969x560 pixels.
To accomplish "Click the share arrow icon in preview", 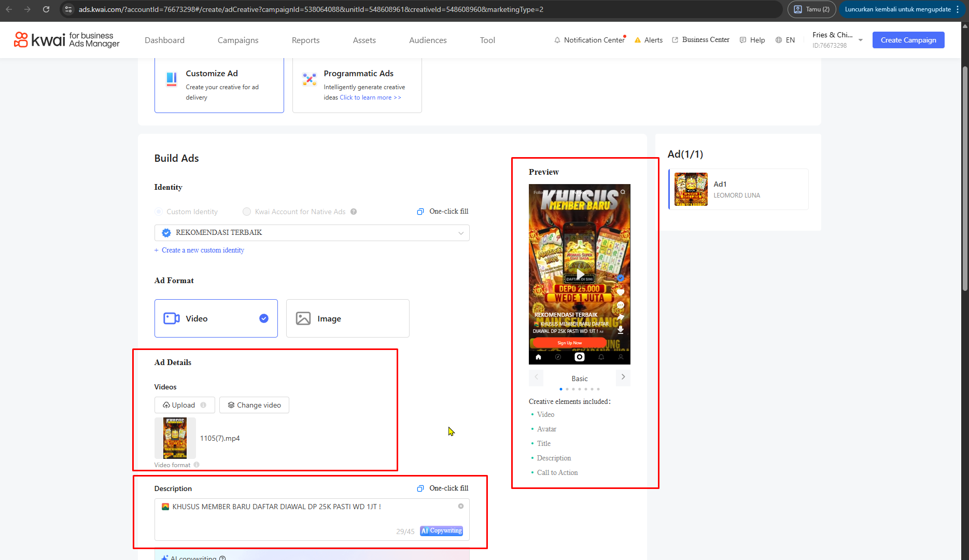I will tap(621, 317).
